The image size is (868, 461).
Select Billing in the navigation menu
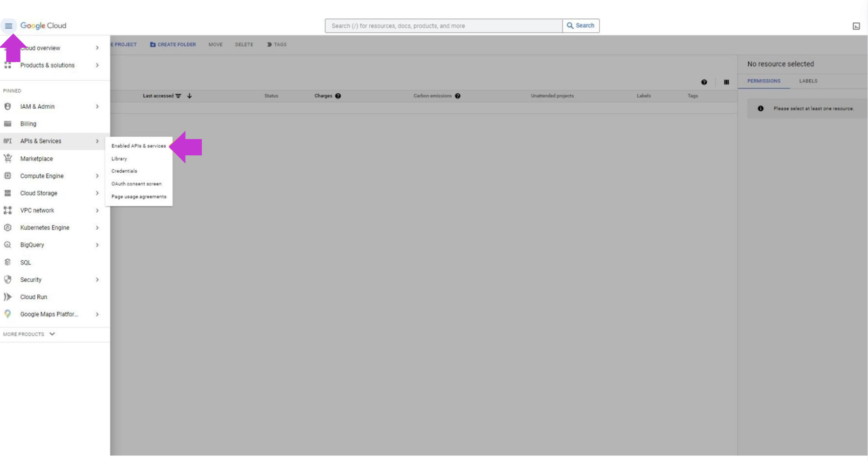28,124
